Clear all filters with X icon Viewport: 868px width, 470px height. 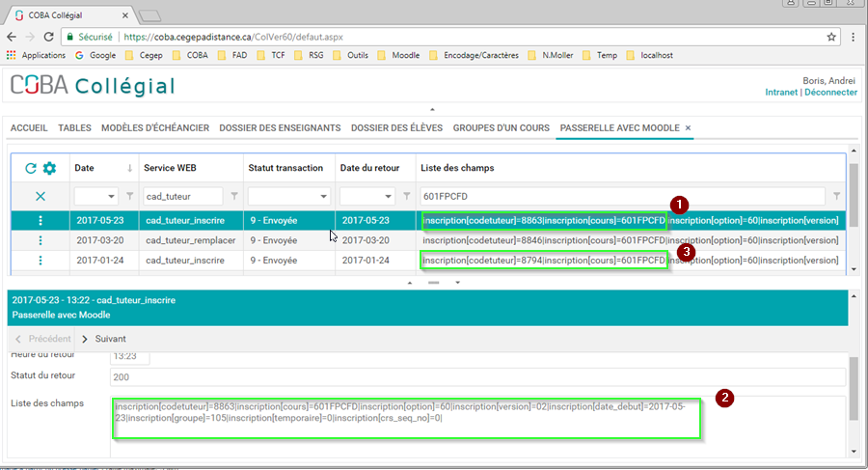[40, 196]
